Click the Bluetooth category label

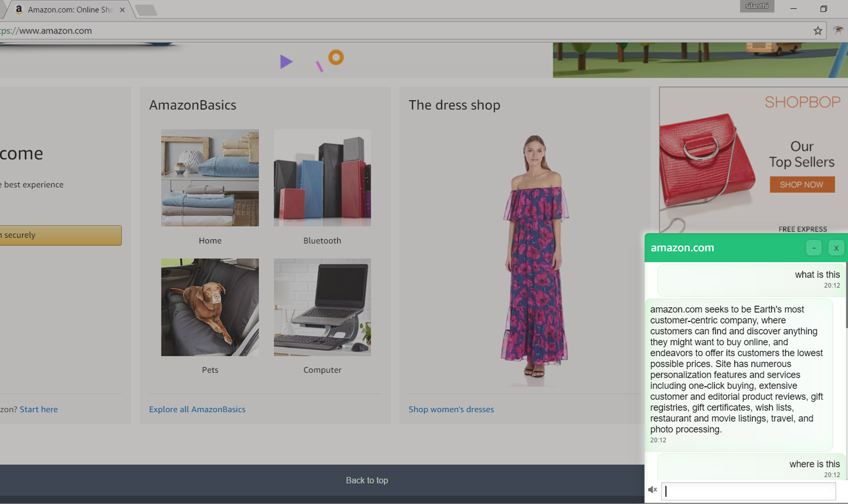(322, 240)
